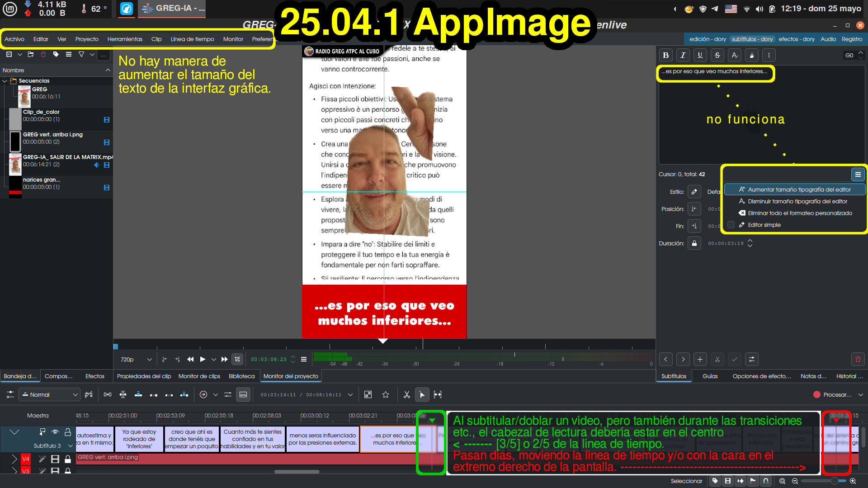Image resolution: width=868 pixels, height=488 pixels.
Task: Toggle subtitle track visibility eye
Action: coord(55,432)
